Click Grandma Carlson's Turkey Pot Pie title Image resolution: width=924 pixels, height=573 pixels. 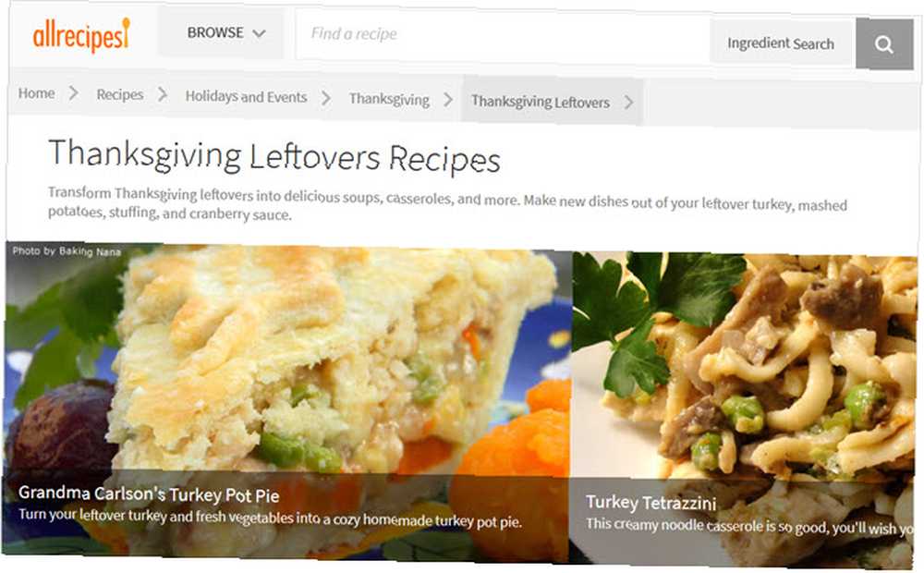pos(149,494)
